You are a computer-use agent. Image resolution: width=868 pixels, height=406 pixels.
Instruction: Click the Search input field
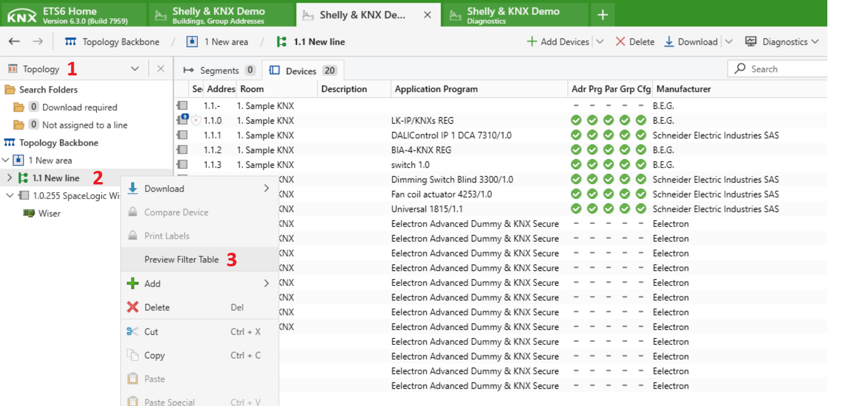click(x=784, y=69)
